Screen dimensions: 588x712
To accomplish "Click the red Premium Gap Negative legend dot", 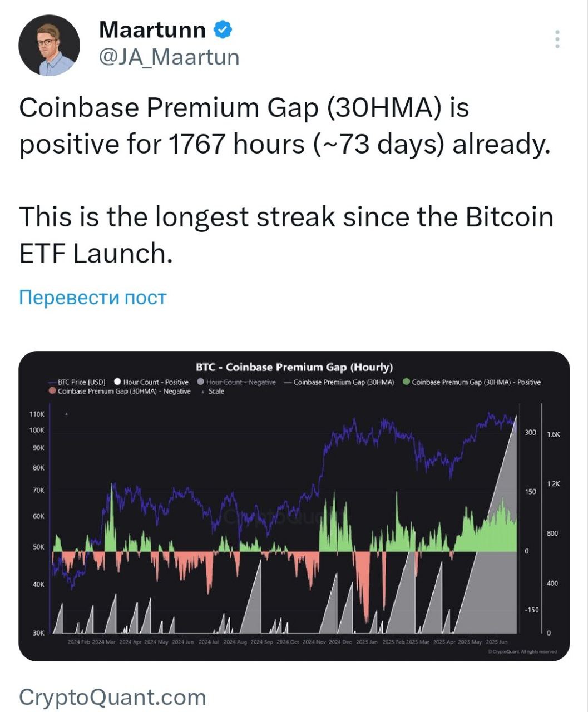I will 52,391.
